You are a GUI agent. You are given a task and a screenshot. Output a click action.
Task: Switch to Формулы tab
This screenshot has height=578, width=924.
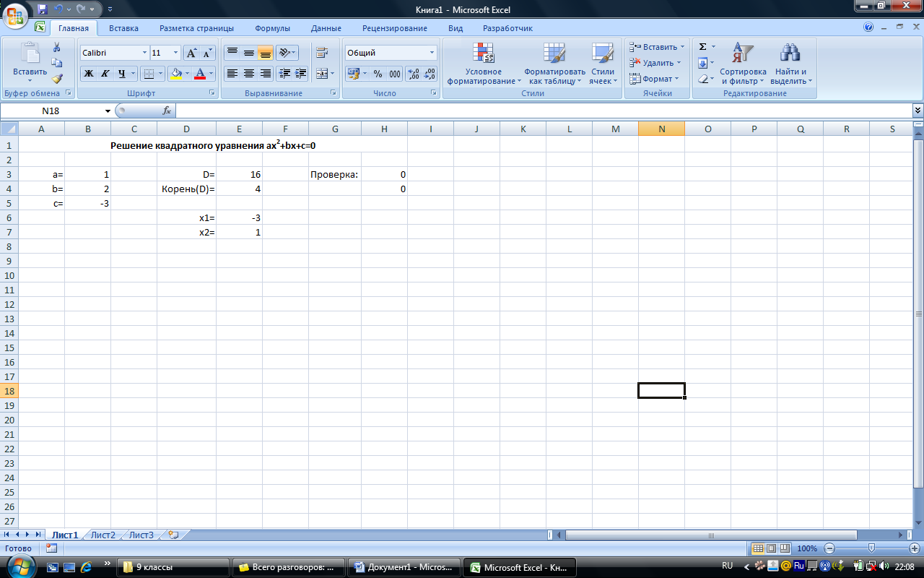272,28
